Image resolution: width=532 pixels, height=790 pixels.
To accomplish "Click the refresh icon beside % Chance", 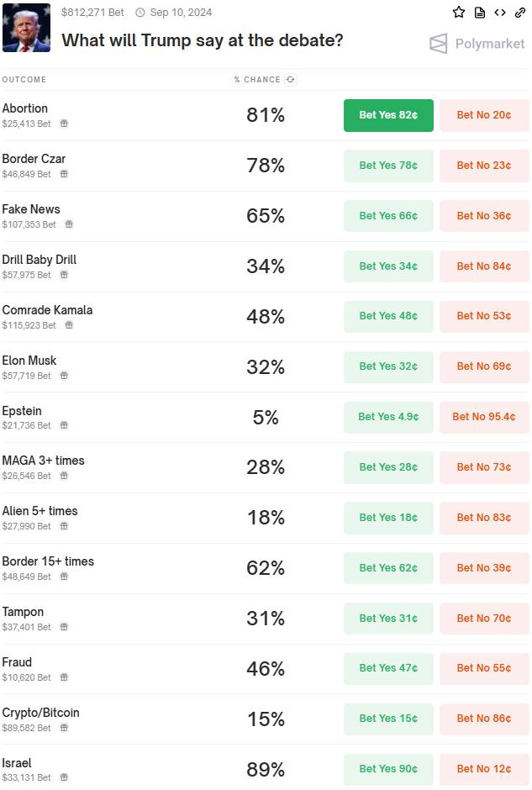I will [x=290, y=80].
